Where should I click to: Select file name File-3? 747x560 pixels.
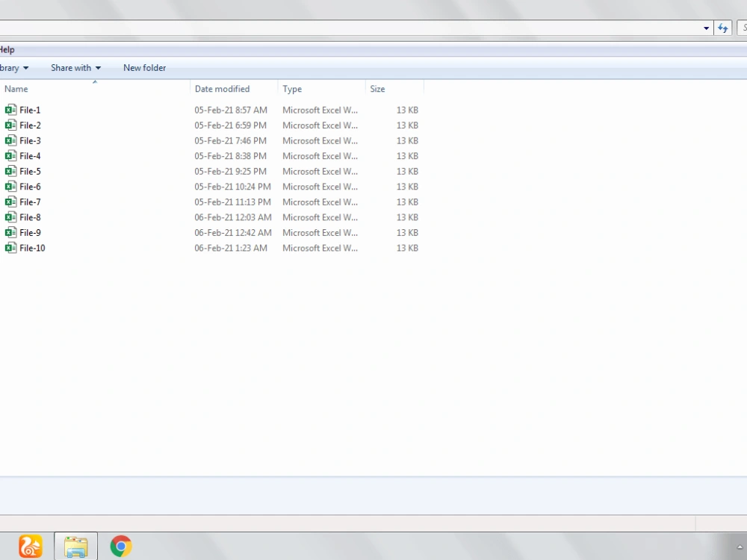[x=30, y=140]
